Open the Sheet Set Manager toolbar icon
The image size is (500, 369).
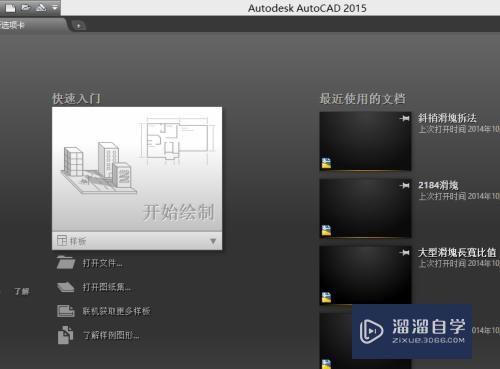click(41, 7)
